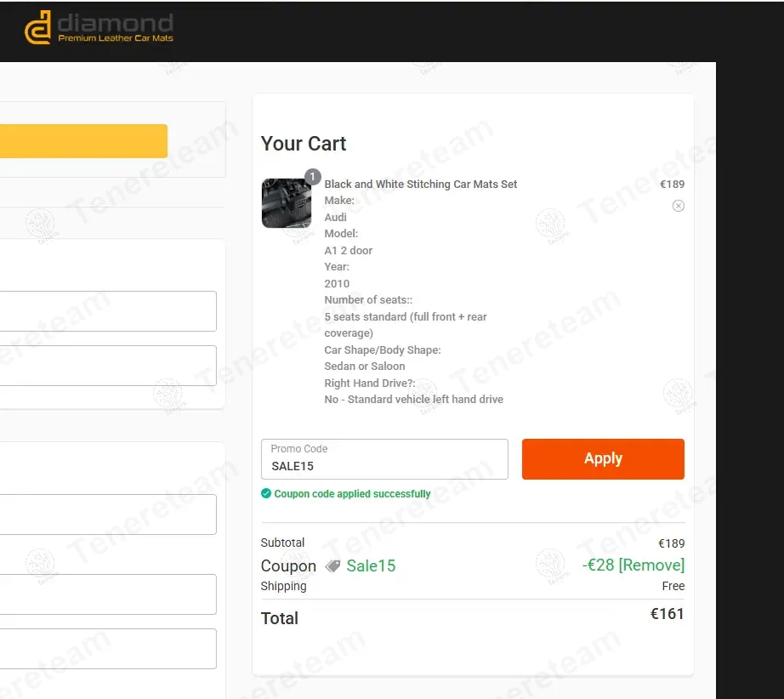Open the car mats product thumbnail
The image size is (784, 699).
click(286, 203)
